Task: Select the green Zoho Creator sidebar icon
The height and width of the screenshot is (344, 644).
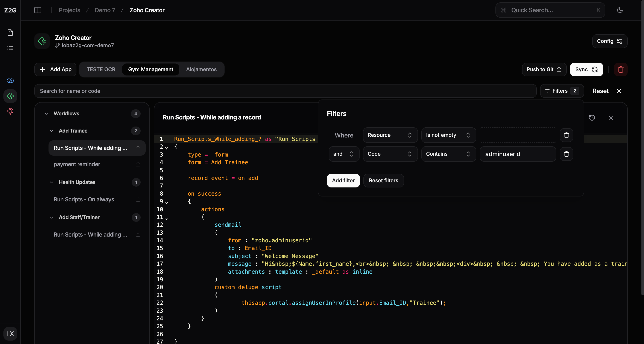Action: point(10,96)
